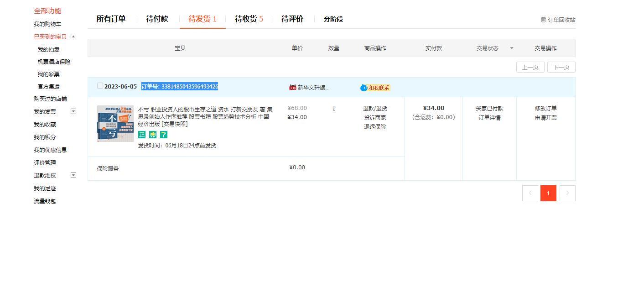Click the 申请开票 link

coord(545,118)
